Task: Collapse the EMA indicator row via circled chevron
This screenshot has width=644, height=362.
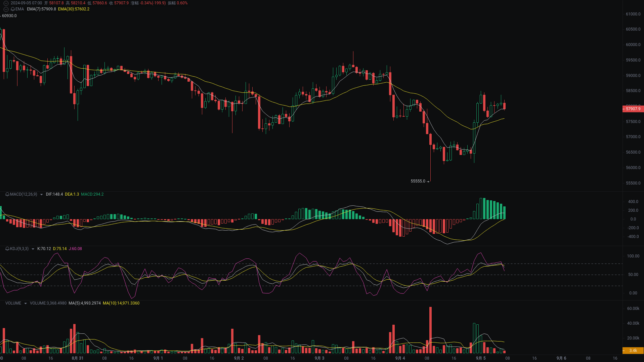Action: pos(6,9)
